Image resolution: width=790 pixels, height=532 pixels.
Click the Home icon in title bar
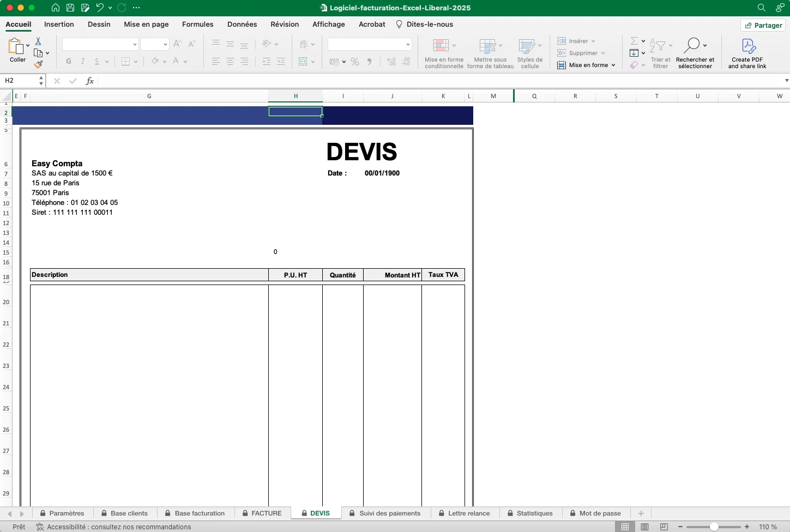click(x=56, y=8)
